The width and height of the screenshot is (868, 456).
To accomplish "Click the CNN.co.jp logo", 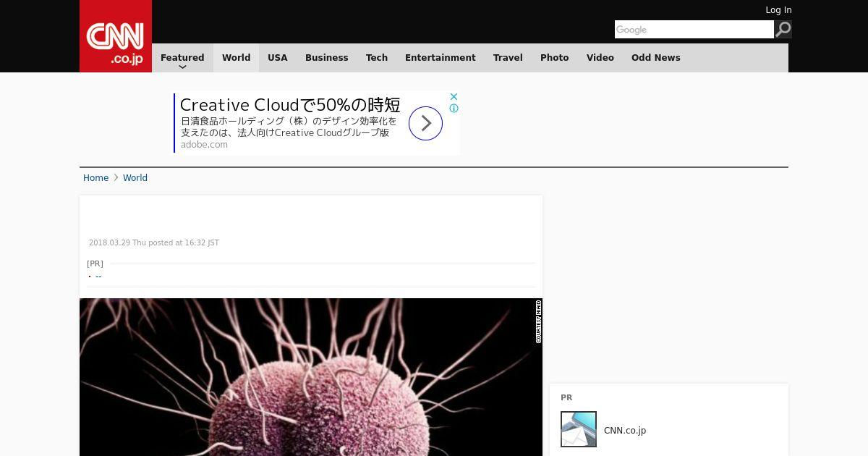I will pos(116,36).
